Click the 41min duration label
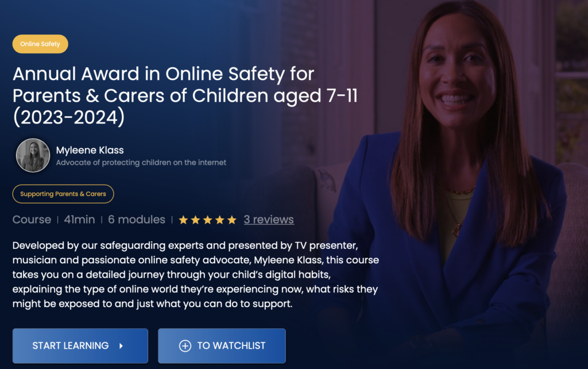This screenshot has height=369, width=588. (x=79, y=220)
